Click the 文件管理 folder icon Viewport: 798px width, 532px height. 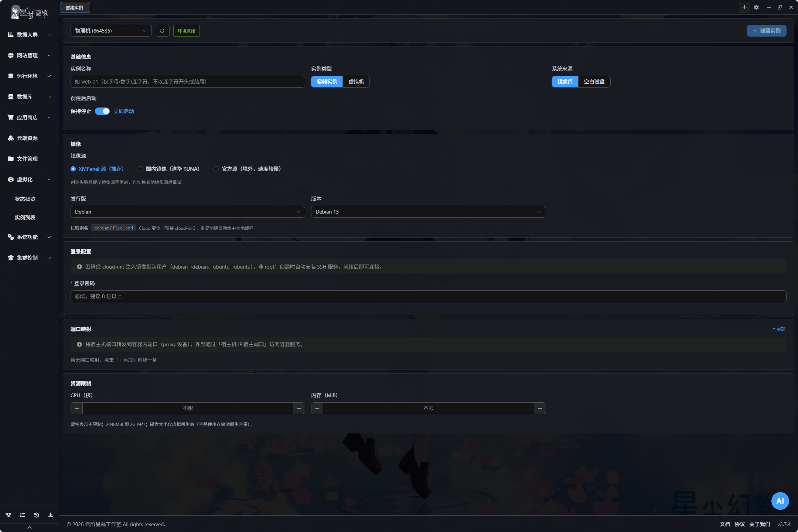11,159
